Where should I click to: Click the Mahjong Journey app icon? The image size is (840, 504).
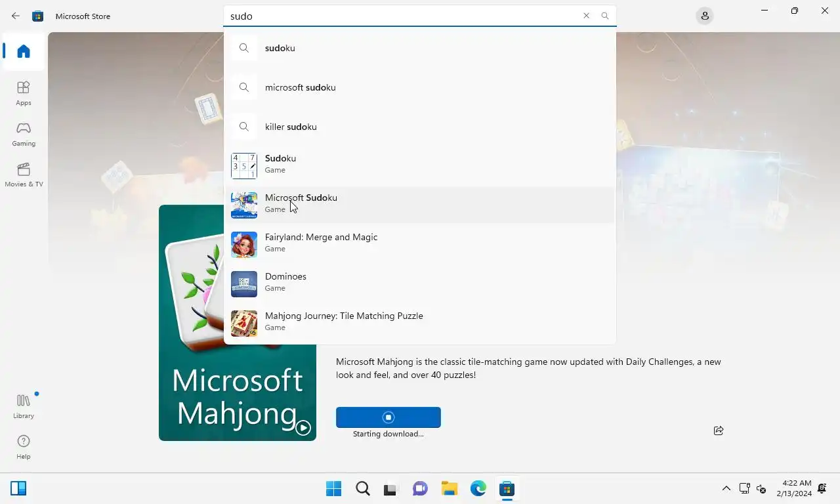[x=244, y=324]
